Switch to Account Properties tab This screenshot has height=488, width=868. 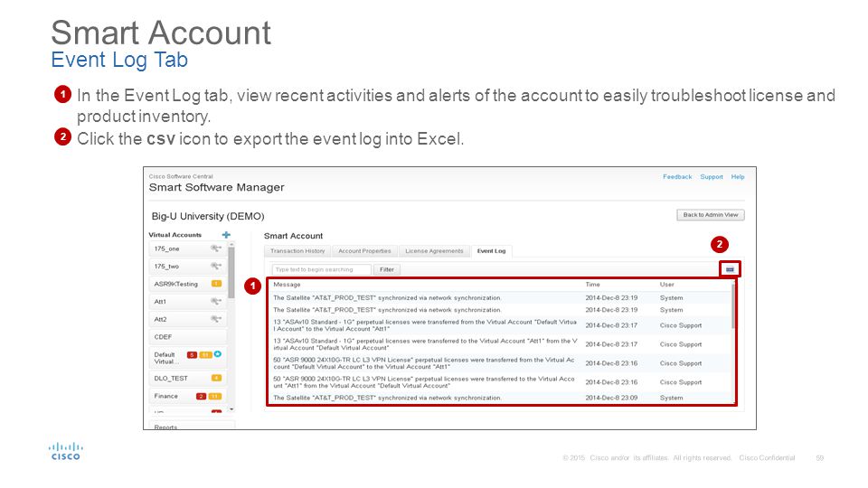click(x=364, y=251)
